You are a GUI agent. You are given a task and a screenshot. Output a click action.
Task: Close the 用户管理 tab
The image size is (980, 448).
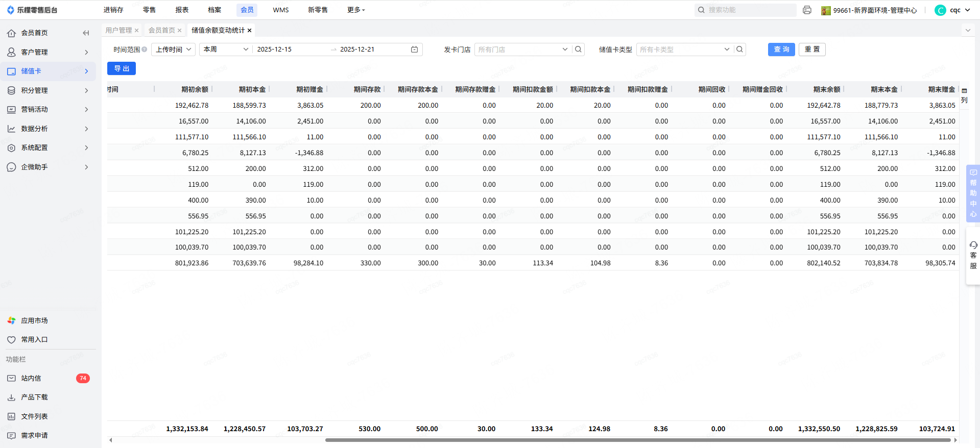pos(137,31)
